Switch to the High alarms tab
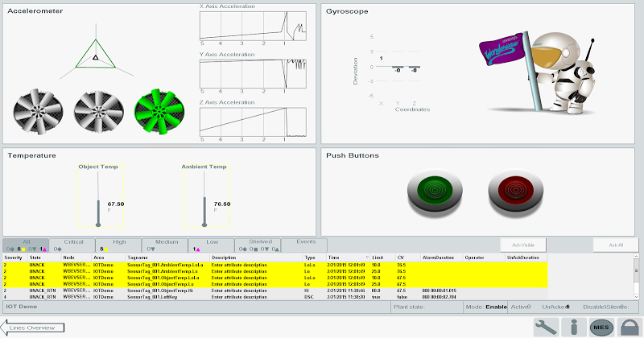 (x=118, y=245)
